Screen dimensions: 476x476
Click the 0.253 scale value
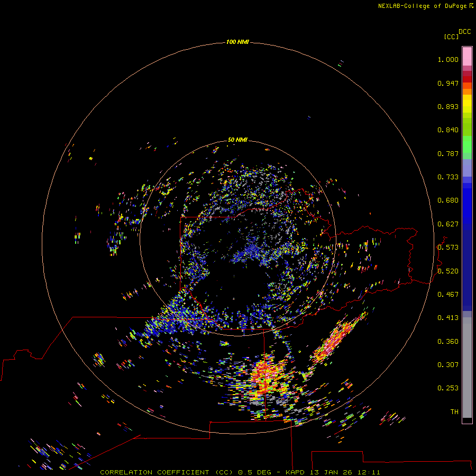(448, 388)
